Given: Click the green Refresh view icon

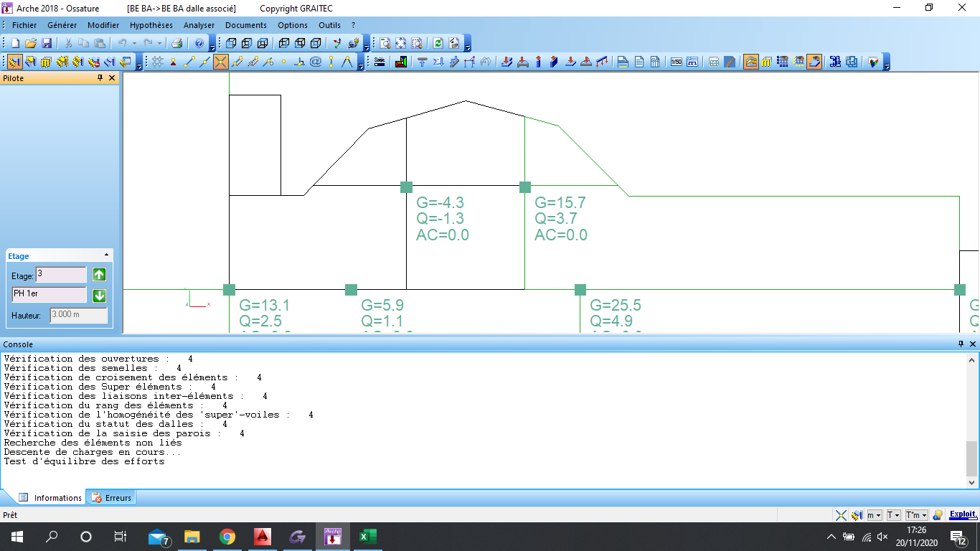Looking at the screenshot, I should [438, 43].
